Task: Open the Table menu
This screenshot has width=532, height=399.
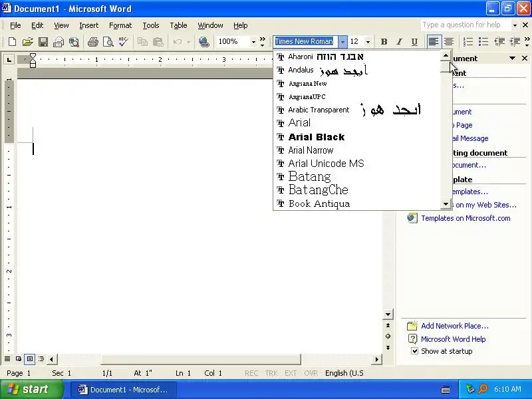Action: [x=178, y=25]
